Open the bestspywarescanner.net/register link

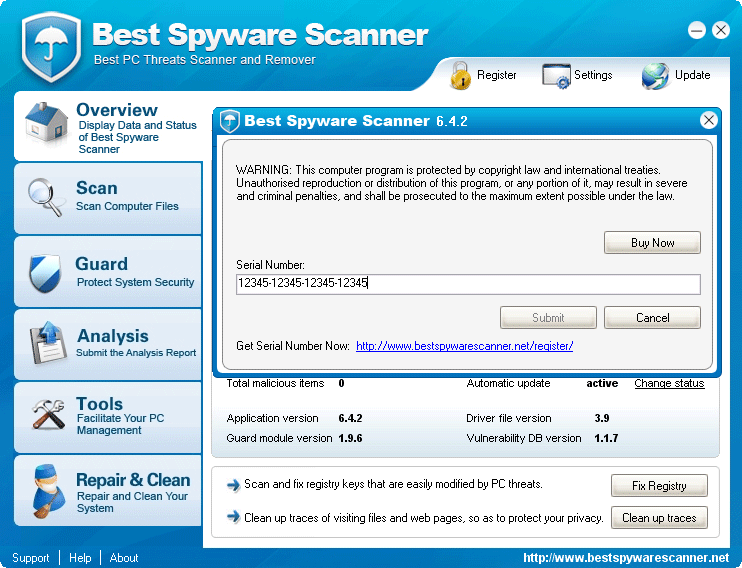pos(464,346)
